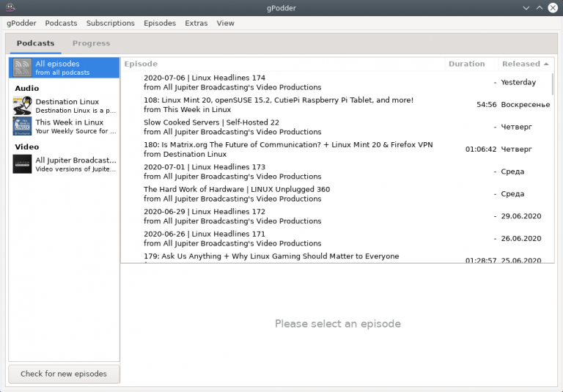Select the All episodes entry
The width and height of the screenshot is (563, 392).
pos(65,67)
